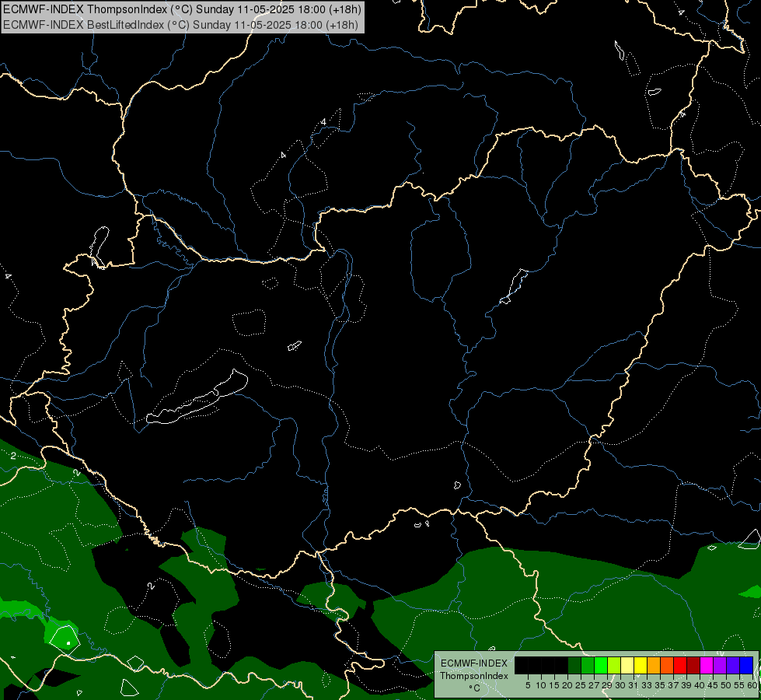Click the legend tick value 30
Viewport: 761px width, 700px height.
point(620,685)
